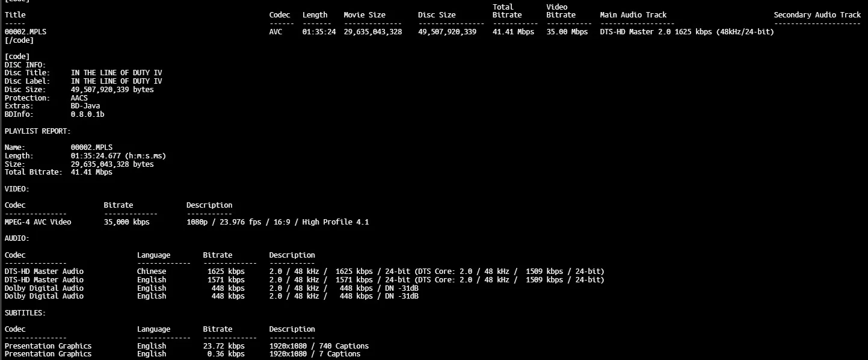868x360 pixels.
Task: Click the 1920x1080 / 7 Captions description
Action: tap(315, 354)
